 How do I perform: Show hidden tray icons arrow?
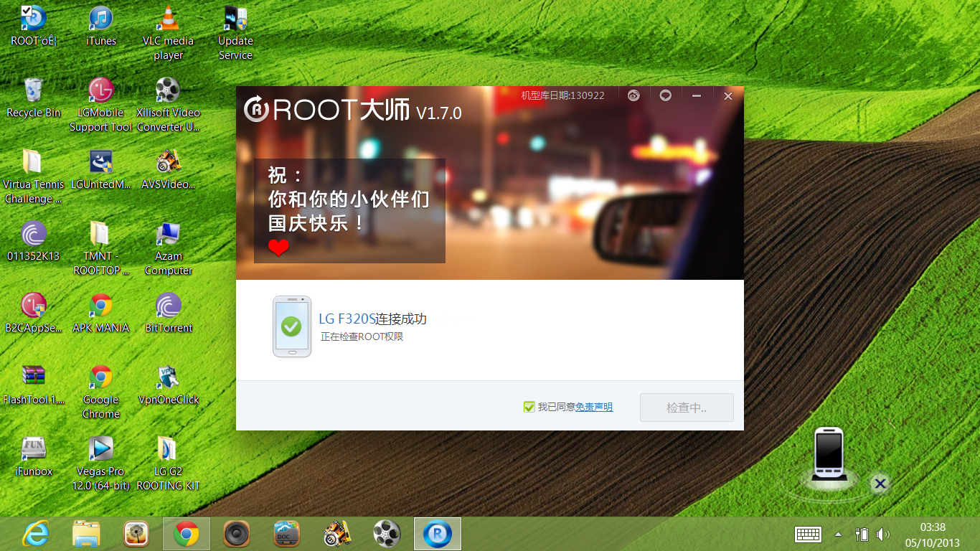(838, 534)
